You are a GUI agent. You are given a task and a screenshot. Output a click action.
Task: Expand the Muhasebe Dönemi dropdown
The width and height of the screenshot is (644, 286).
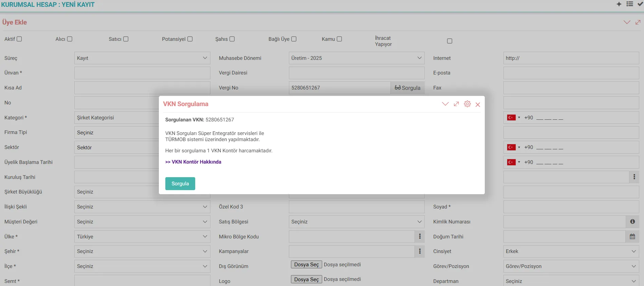tap(356, 58)
